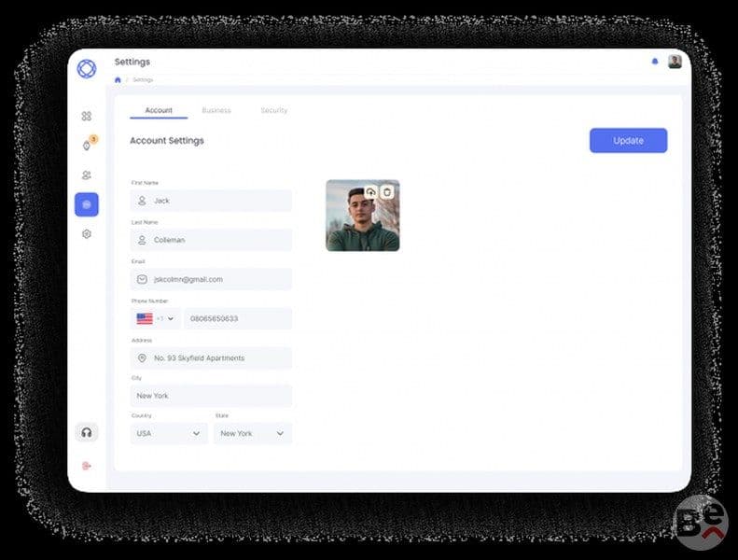Click the Address field with Skyfield Apartments
Viewport: 738px width, 560px height.
[x=211, y=358]
